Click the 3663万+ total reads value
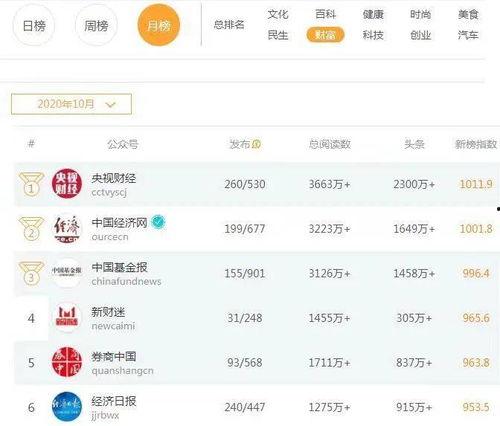Image resolution: width=500 pixels, height=426 pixels. pos(329,184)
